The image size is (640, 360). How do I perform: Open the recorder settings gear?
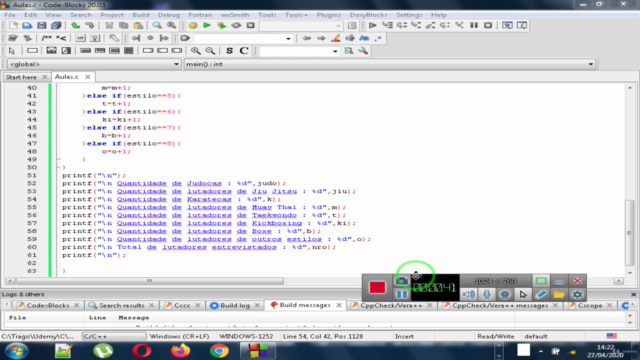[577, 294]
